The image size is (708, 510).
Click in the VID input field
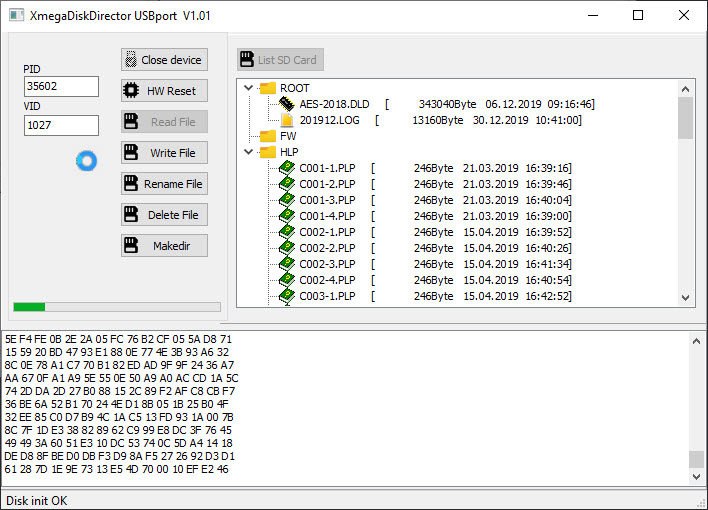pos(61,125)
